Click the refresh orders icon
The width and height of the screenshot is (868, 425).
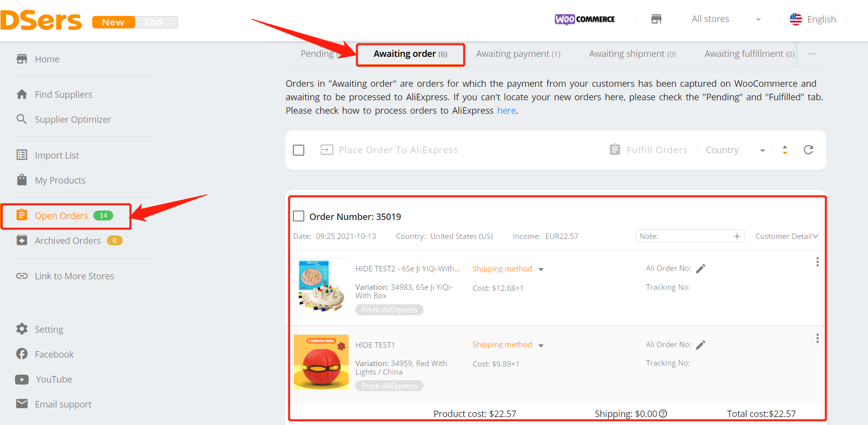point(808,150)
